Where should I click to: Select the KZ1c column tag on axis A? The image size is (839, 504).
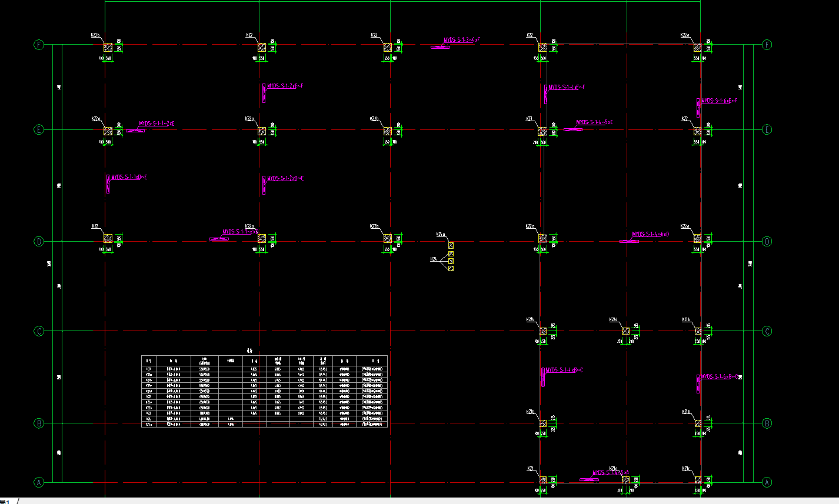[x=686, y=469]
